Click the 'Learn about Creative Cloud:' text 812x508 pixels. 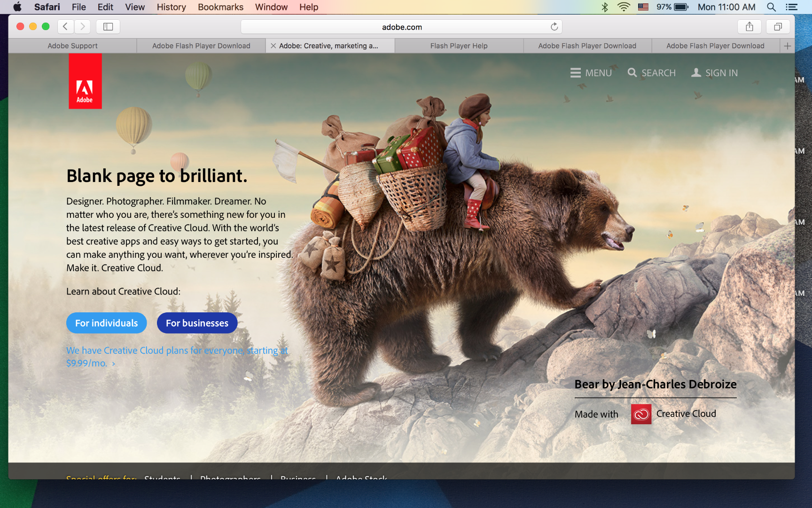point(124,292)
